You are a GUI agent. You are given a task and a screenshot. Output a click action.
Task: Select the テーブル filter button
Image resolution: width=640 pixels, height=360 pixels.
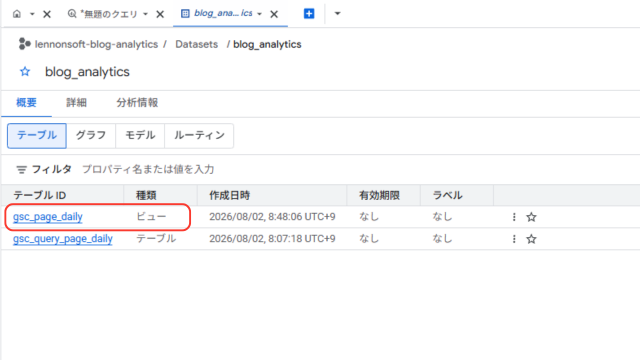[37, 136]
